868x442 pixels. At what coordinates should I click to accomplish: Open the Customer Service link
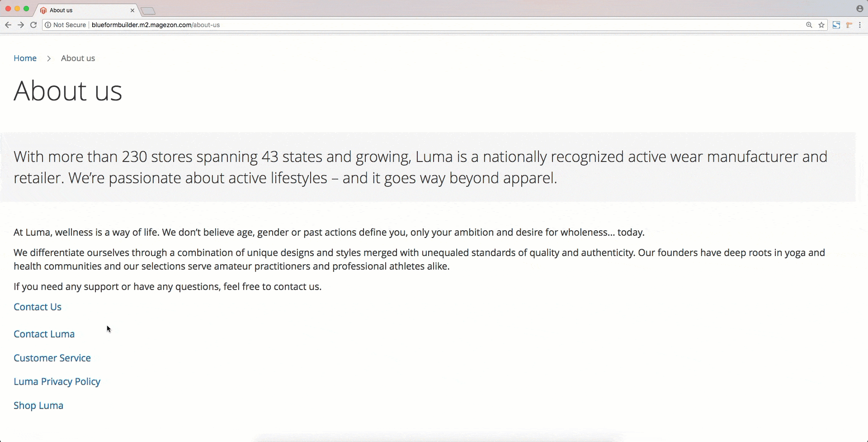coord(52,358)
